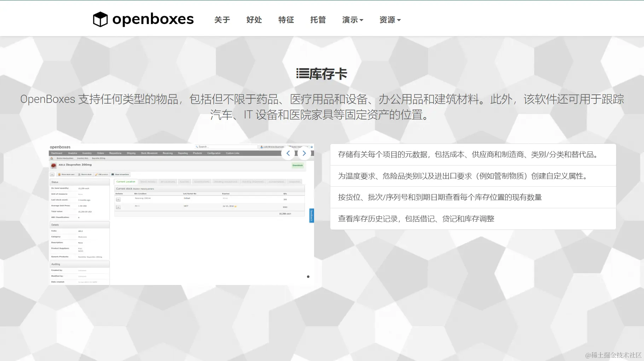Viewport: 644px width, 361px height.
Task: Click the 库存卡 heading text
Action: (x=328, y=74)
